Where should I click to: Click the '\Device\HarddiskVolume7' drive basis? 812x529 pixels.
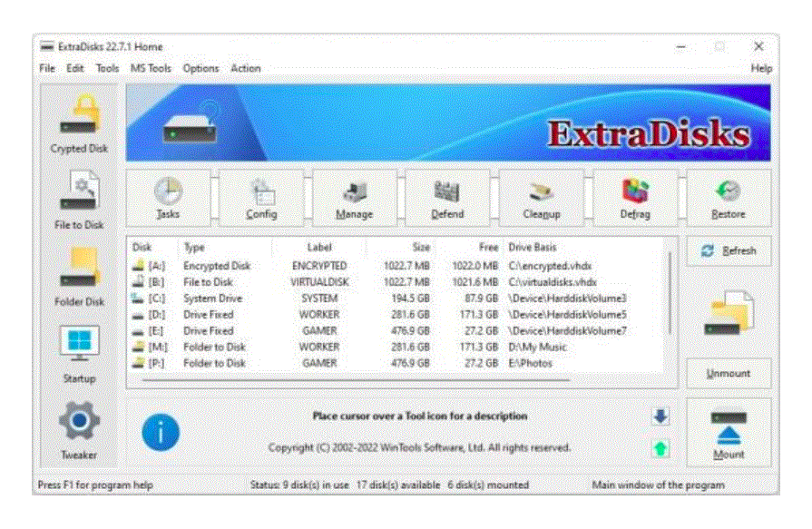tap(568, 330)
